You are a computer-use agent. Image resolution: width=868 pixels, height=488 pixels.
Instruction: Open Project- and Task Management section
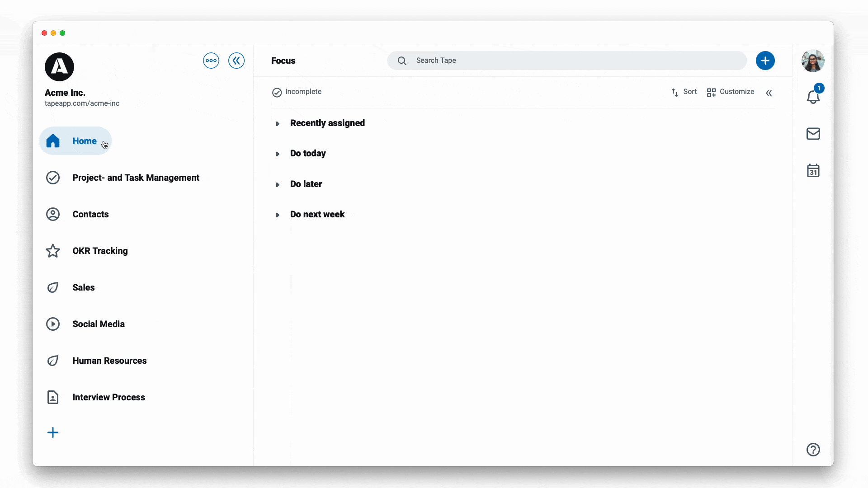[136, 177]
